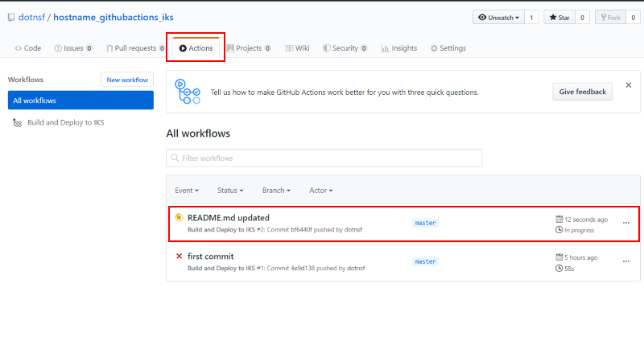Click the Settings gear icon
This screenshot has width=644, height=349.
click(434, 48)
